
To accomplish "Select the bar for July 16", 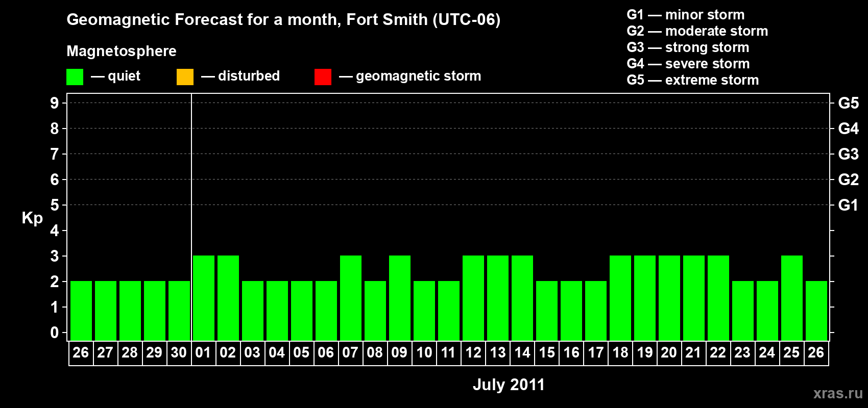I will coord(571,311).
